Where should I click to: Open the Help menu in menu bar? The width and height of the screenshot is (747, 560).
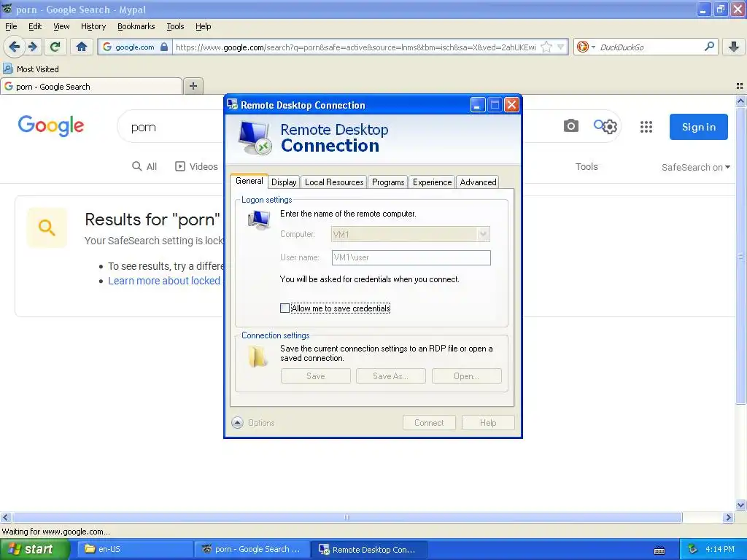coord(204,26)
